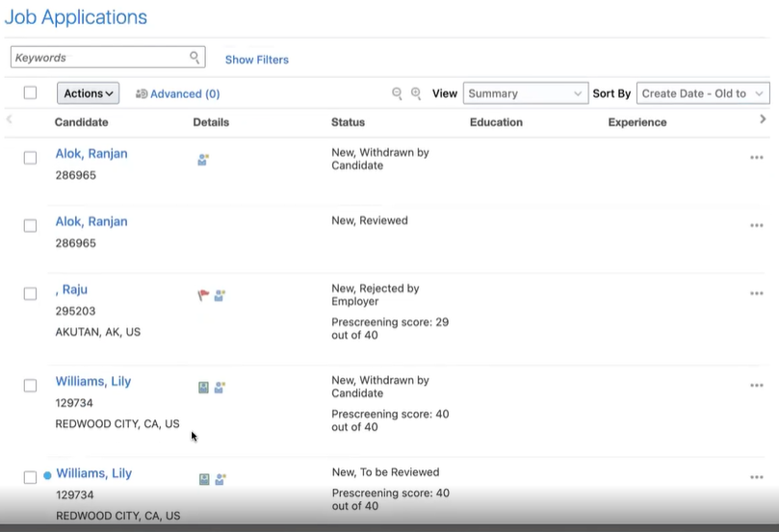
Task: Click the Show Filters link
Action: tap(257, 60)
